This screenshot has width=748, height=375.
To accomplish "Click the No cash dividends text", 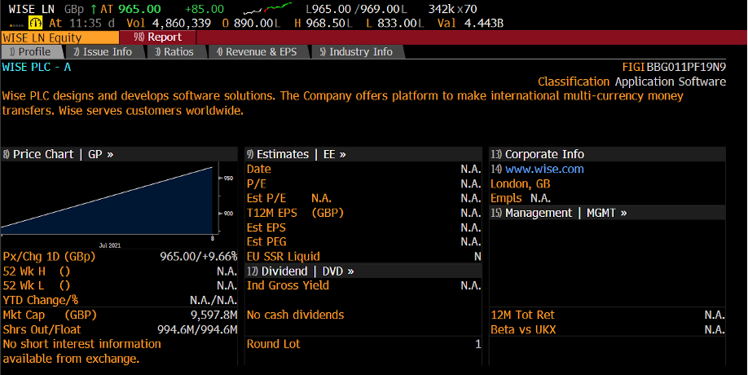I will point(295,315).
